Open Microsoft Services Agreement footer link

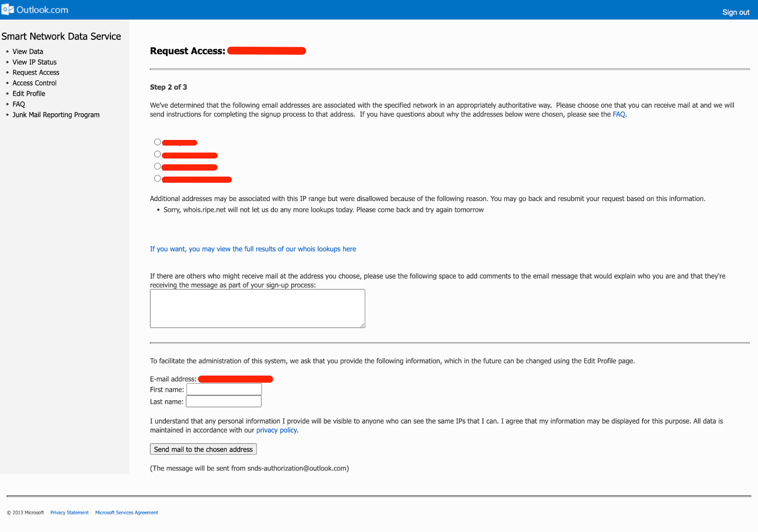pyautogui.click(x=126, y=513)
